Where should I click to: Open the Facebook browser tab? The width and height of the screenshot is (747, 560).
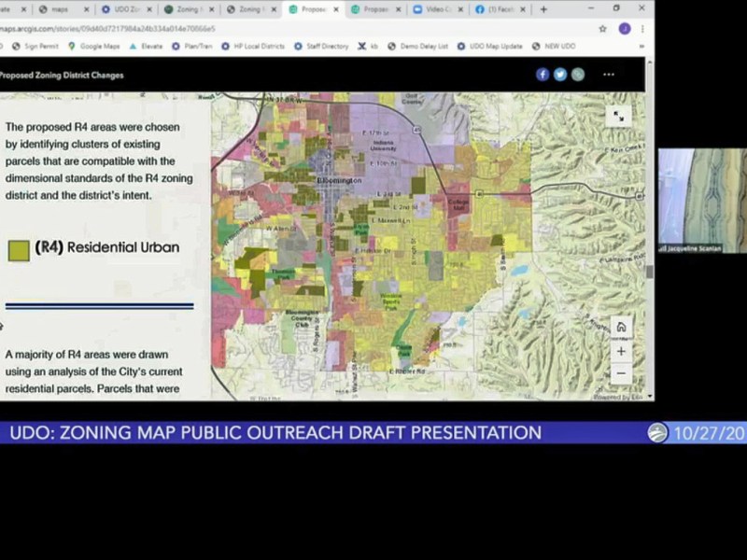coord(495,9)
